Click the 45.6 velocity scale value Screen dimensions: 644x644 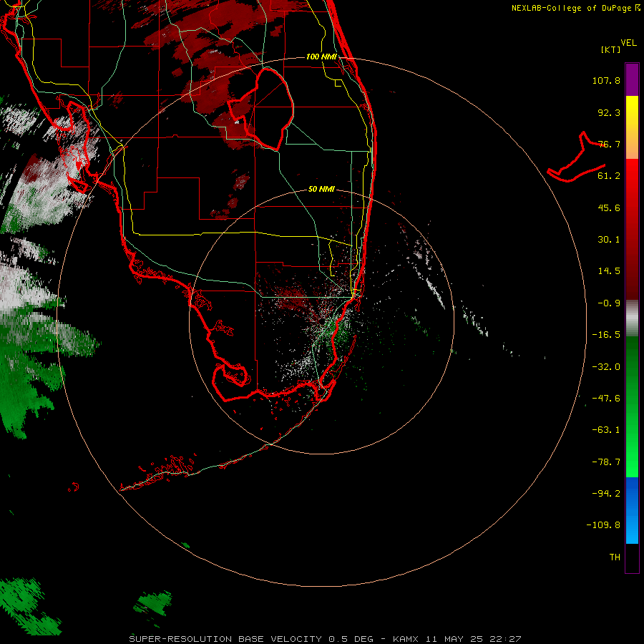pos(609,208)
